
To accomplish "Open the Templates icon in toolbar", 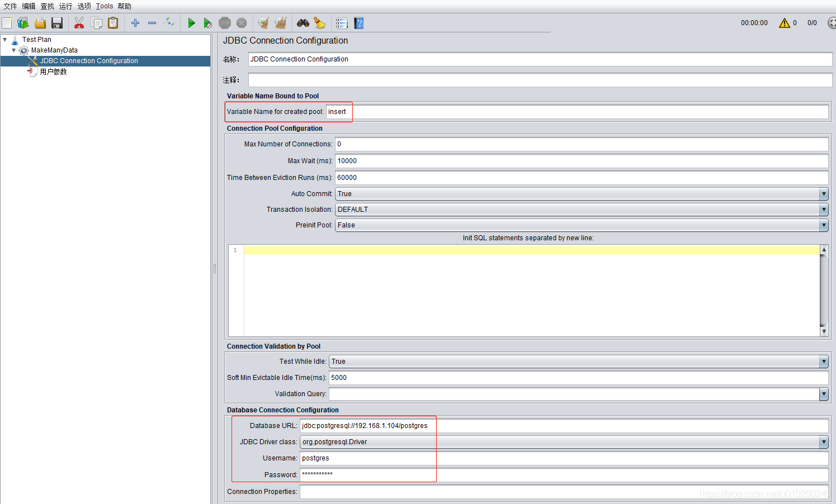I will pos(23,23).
